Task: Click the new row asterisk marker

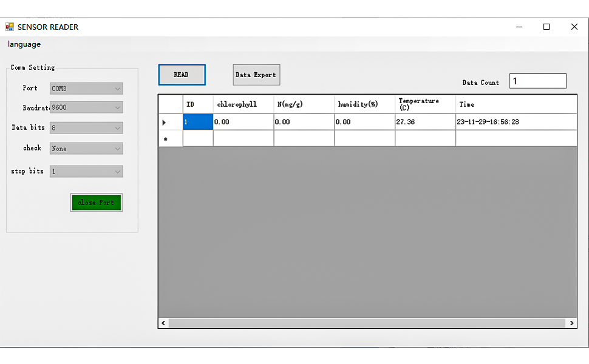Action: (x=165, y=139)
